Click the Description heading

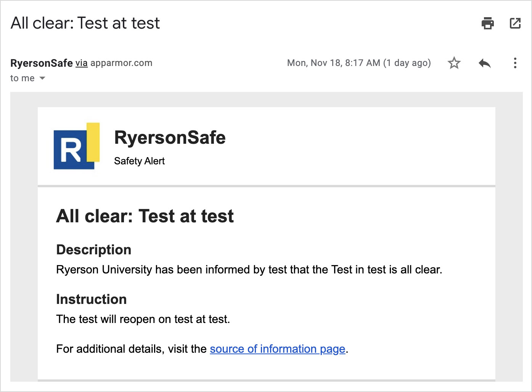point(93,250)
